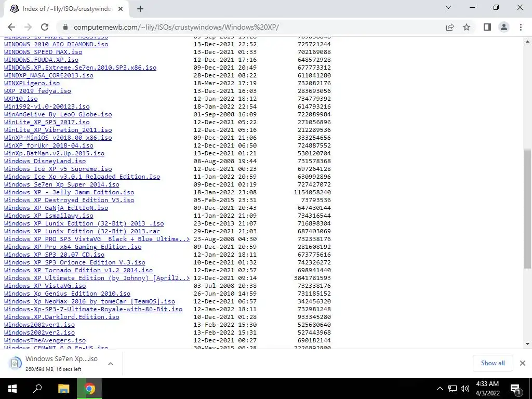Click the WINXPLigero.iso link
The height and width of the screenshot is (399, 532).
(32, 83)
